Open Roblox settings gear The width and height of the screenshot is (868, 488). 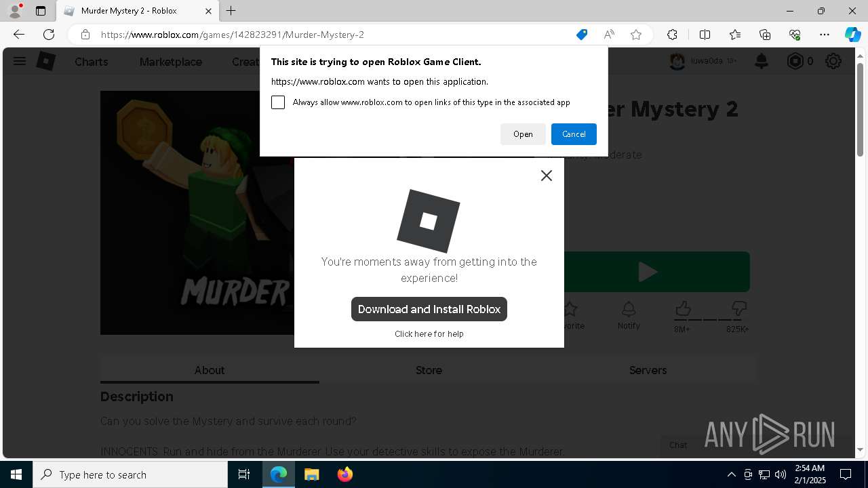point(833,62)
